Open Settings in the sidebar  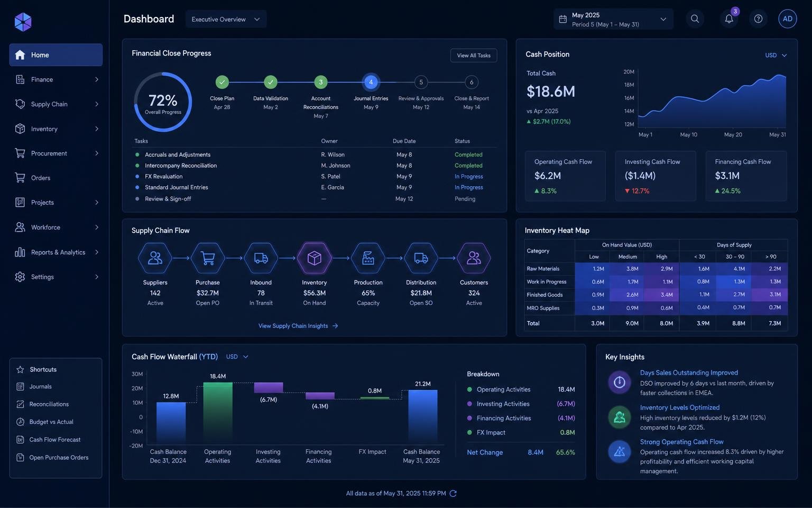[56, 277]
